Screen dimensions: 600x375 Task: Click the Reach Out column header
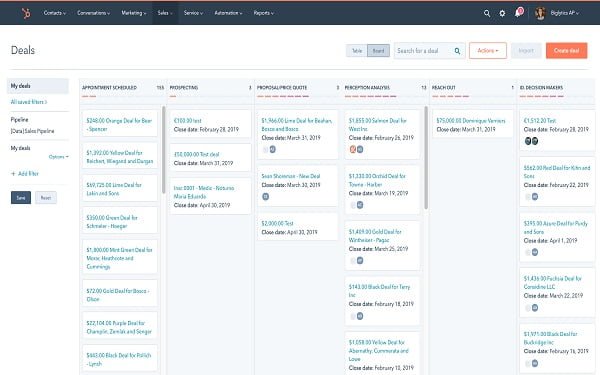tap(444, 88)
